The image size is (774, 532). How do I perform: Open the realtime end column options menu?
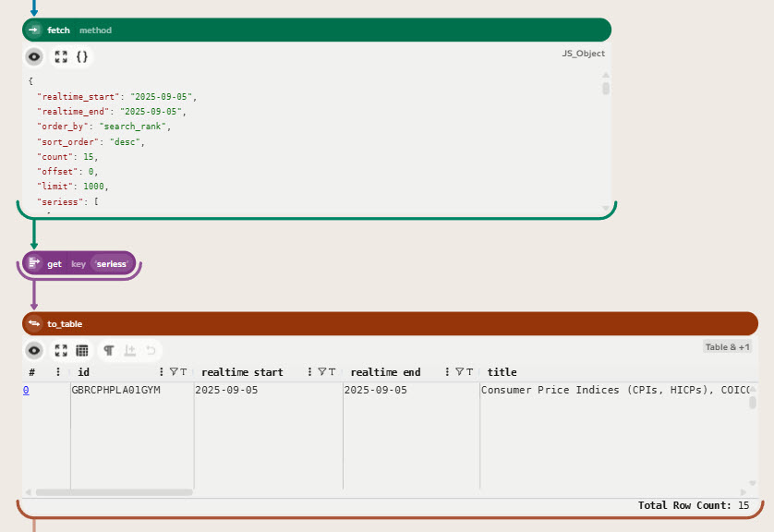tap(448, 372)
